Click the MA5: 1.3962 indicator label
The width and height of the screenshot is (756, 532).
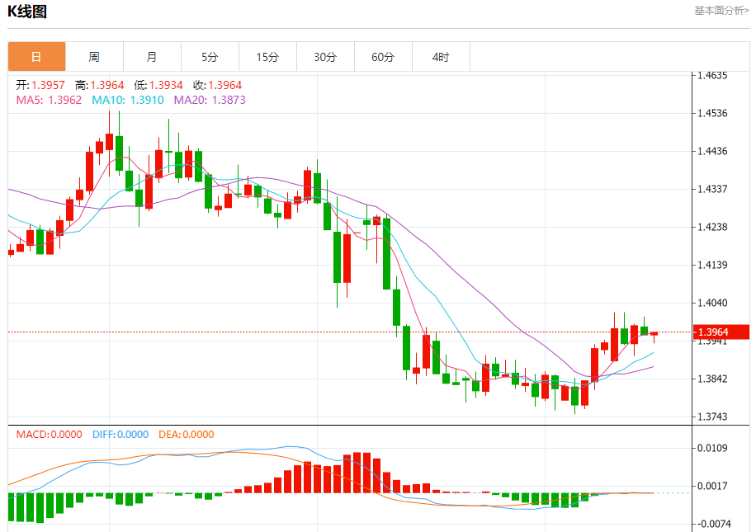pos(49,101)
